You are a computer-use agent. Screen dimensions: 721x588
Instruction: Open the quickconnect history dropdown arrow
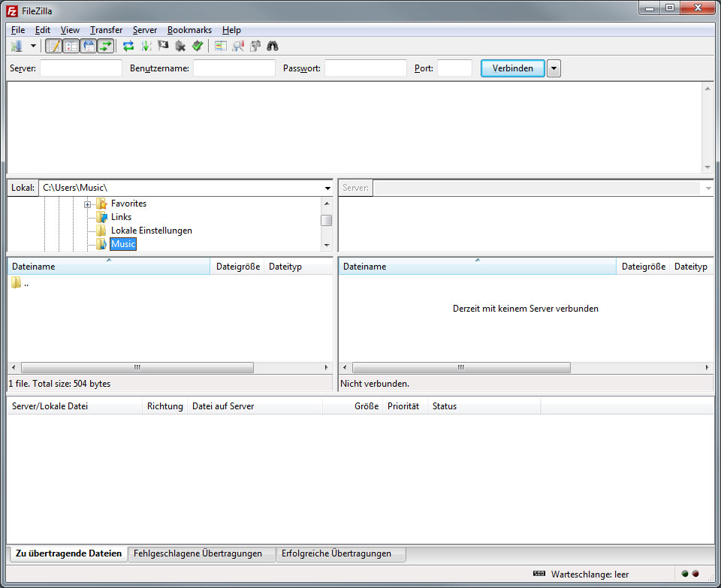coord(554,68)
